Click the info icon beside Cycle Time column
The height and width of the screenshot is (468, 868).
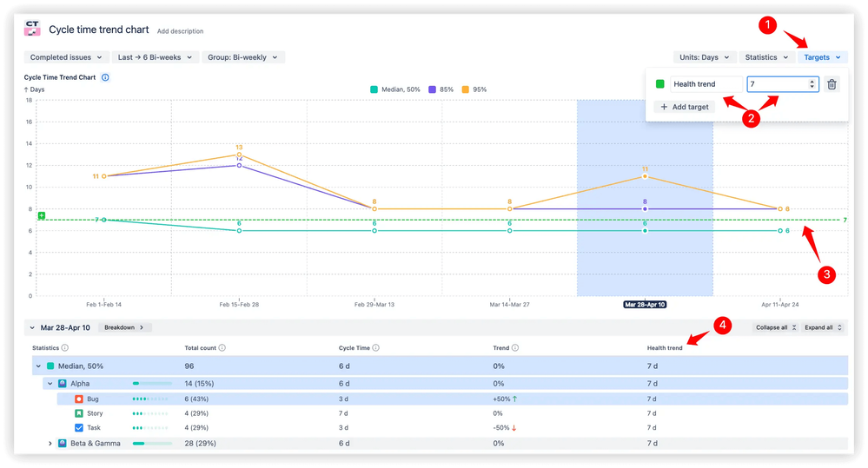tap(375, 348)
